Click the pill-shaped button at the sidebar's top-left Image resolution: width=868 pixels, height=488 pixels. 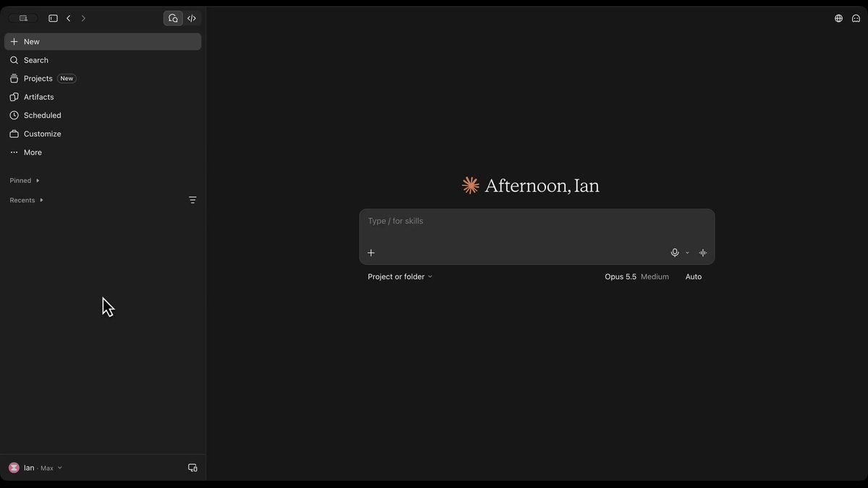23,18
